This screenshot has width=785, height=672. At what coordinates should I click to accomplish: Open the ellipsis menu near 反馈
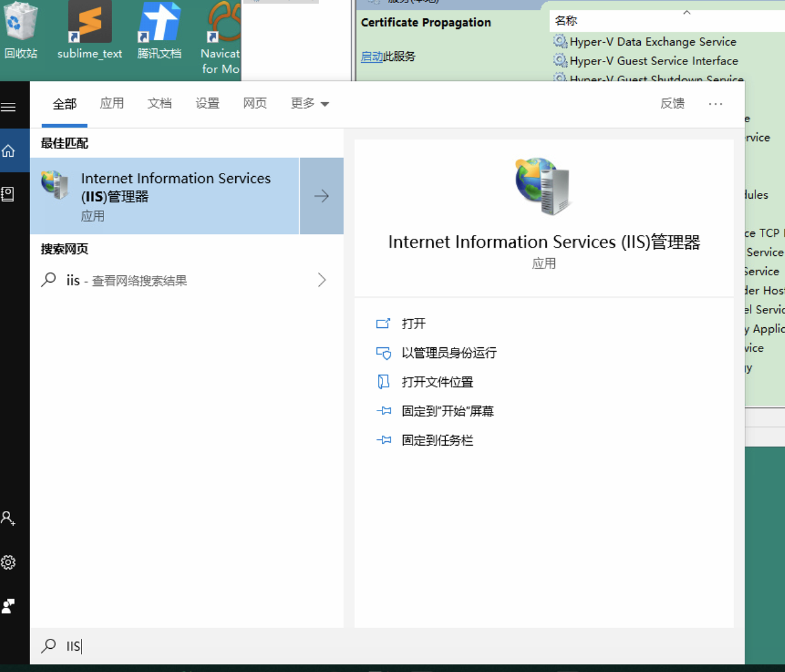coord(715,103)
